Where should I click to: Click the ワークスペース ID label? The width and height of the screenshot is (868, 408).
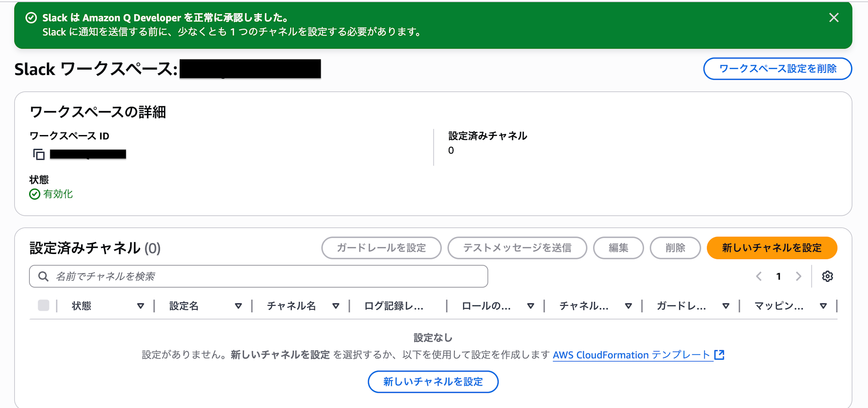click(x=69, y=136)
